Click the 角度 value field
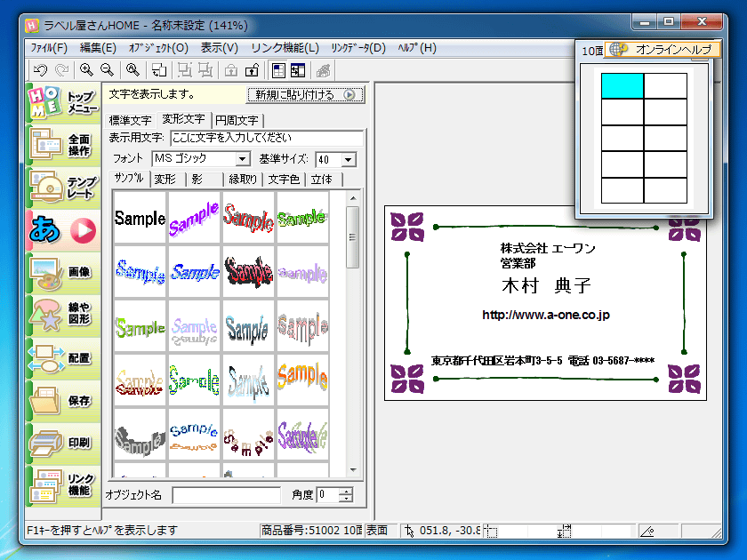 point(328,495)
